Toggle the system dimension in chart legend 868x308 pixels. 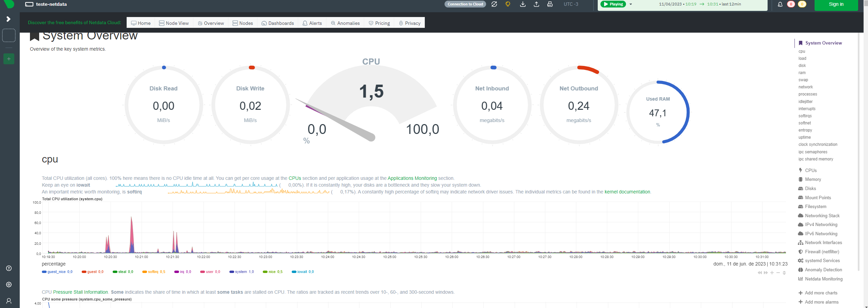coord(241,272)
